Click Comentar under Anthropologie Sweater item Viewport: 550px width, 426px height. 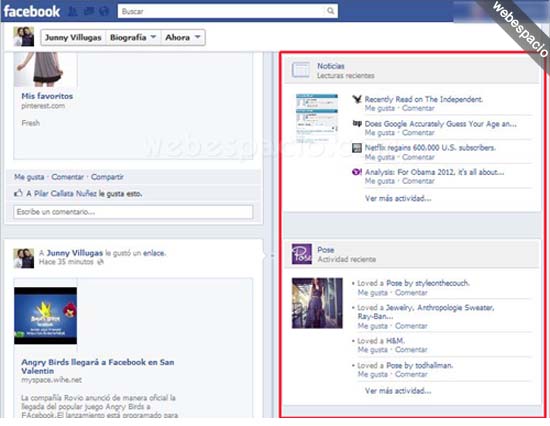411,326
